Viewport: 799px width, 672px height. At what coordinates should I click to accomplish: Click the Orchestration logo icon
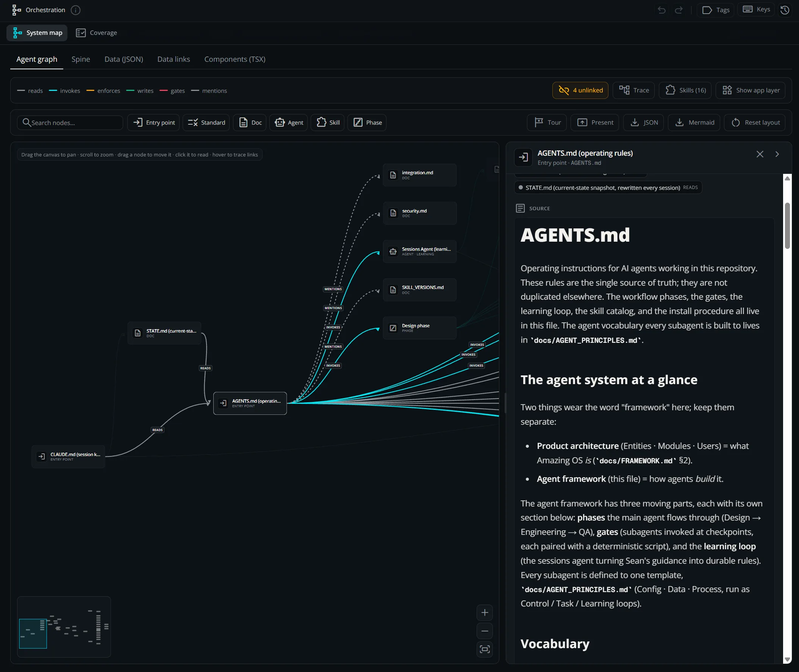pos(16,10)
